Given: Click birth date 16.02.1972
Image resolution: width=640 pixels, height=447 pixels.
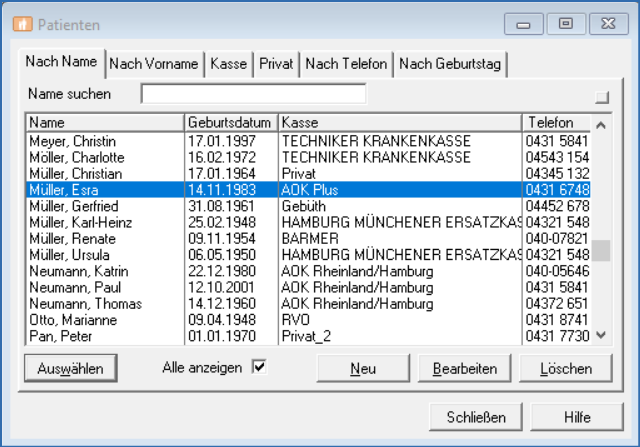Looking at the screenshot, I should (x=222, y=157).
